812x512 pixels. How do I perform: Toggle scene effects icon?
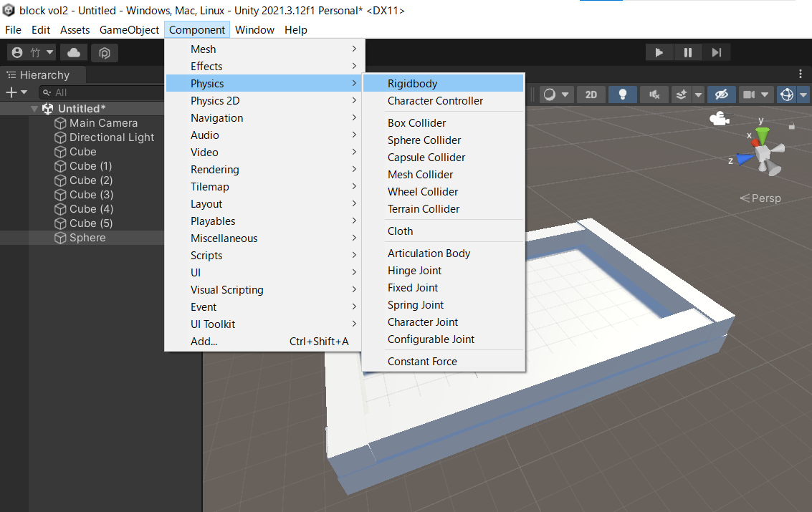pos(682,95)
